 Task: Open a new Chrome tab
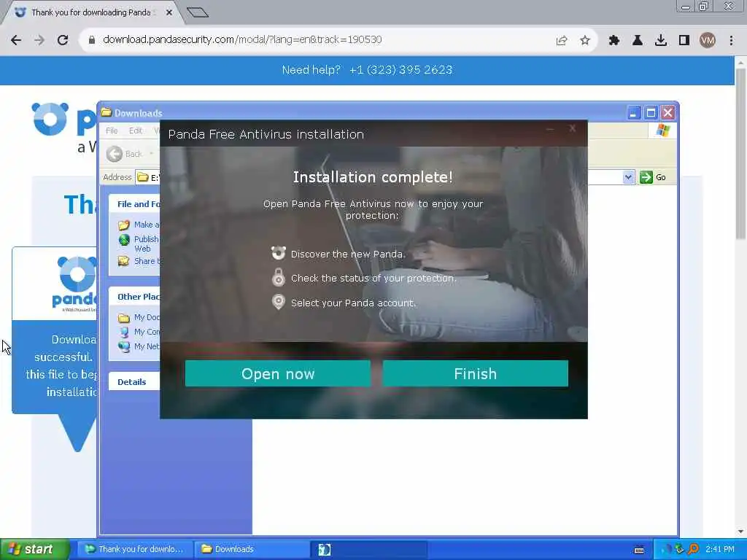(198, 12)
